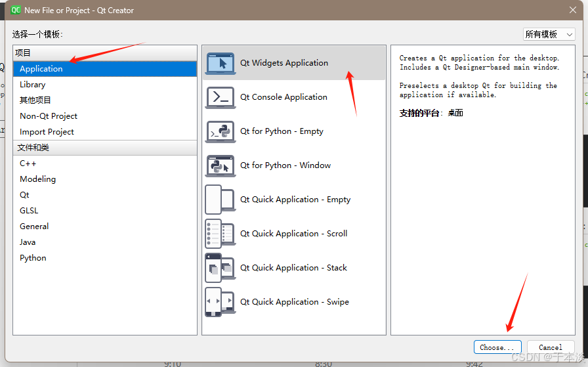The height and width of the screenshot is (367, 588).
Task: Select the GLSL category
Action: 105,211
